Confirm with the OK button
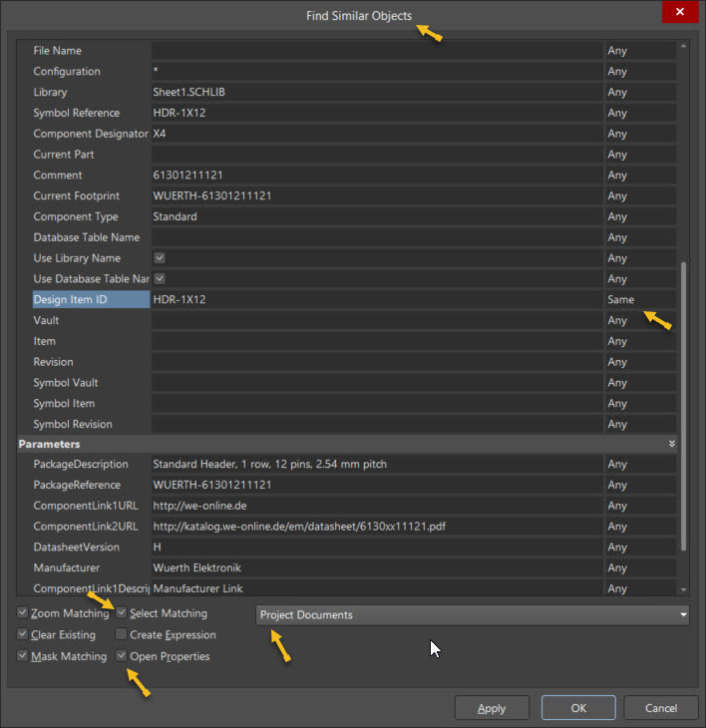 [578, 708]
